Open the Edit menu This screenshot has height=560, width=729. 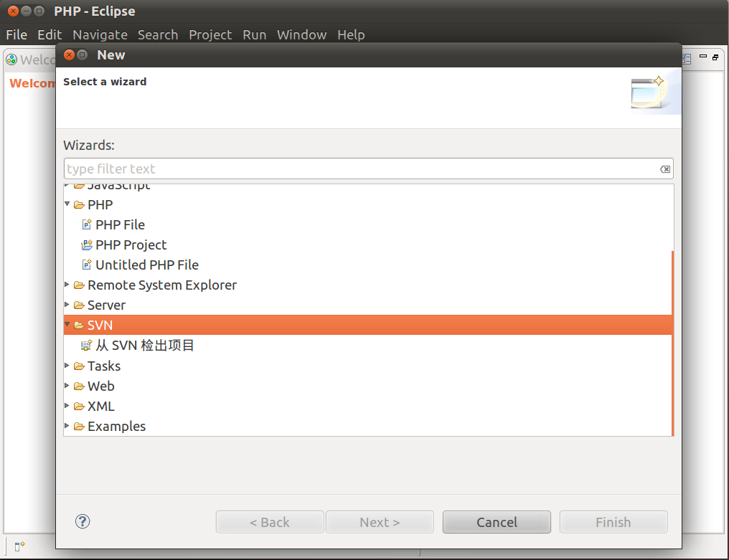(x=50, y=35)
